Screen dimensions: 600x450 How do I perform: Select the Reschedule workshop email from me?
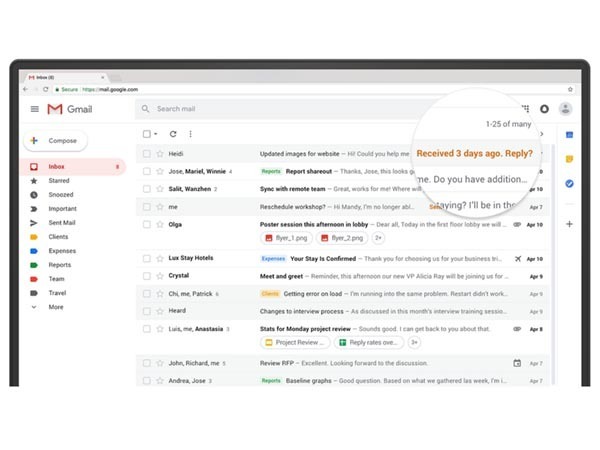(147, 207)
